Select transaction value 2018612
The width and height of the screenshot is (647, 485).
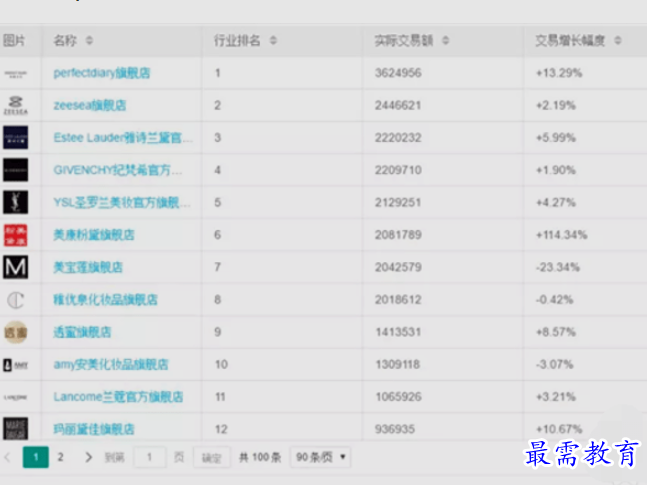click(x=398, y=300)
